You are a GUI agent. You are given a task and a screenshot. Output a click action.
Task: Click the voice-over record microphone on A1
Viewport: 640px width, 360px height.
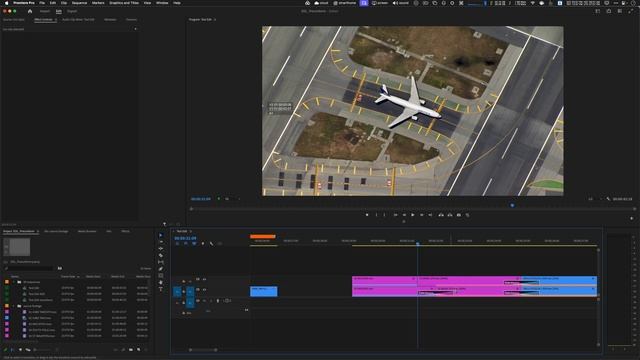tap(218, 301)
